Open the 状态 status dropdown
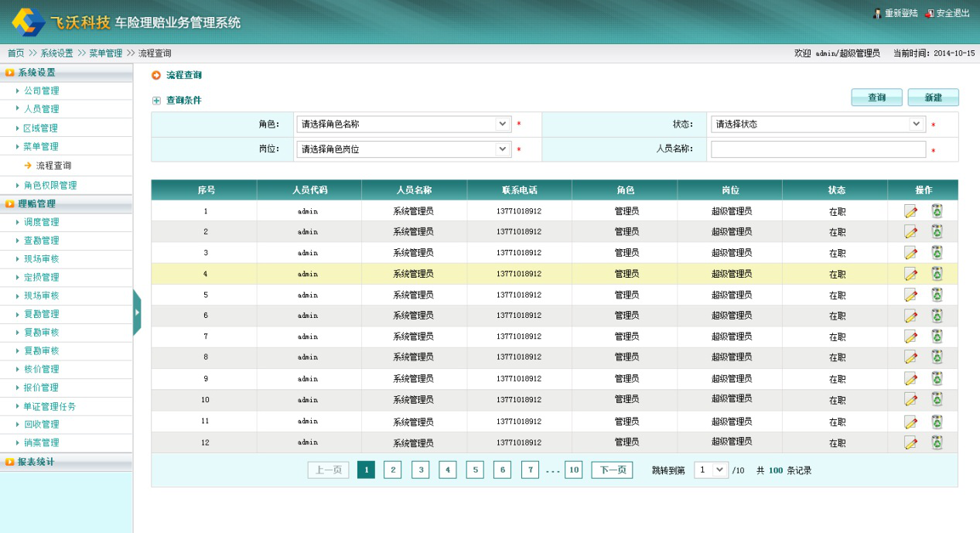This screenshot has width=980, height=533. (x=818, y=124)
